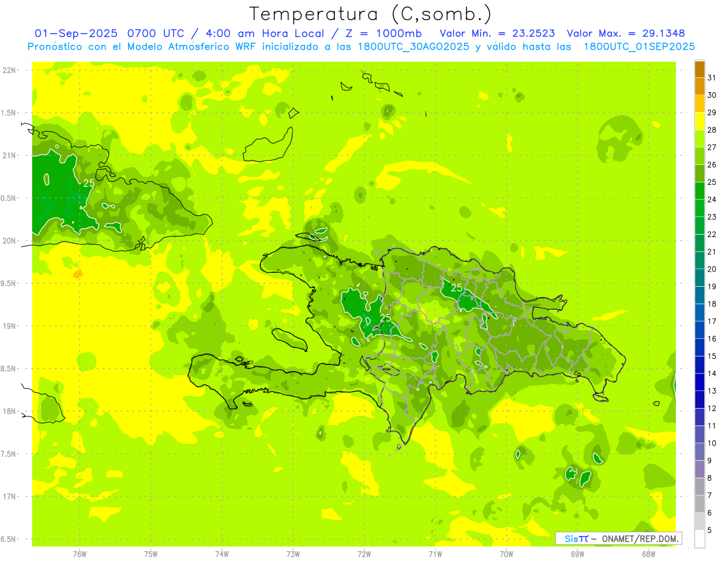Click the "31" colorbar label
Image resolution: width=728 pixels, height=562 pixels.
[712, 78]
